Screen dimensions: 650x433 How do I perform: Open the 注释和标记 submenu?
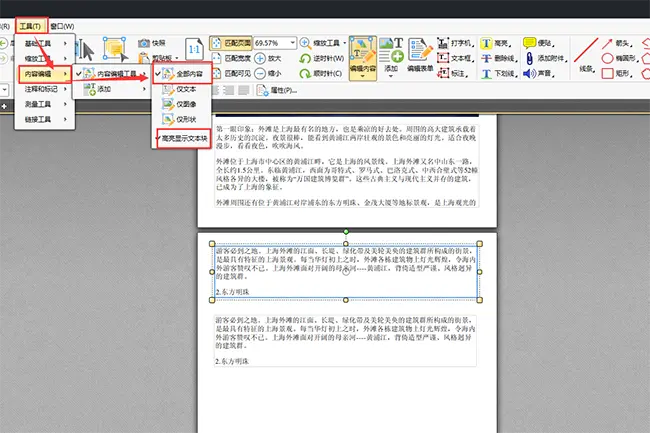(x=45, y=89)
